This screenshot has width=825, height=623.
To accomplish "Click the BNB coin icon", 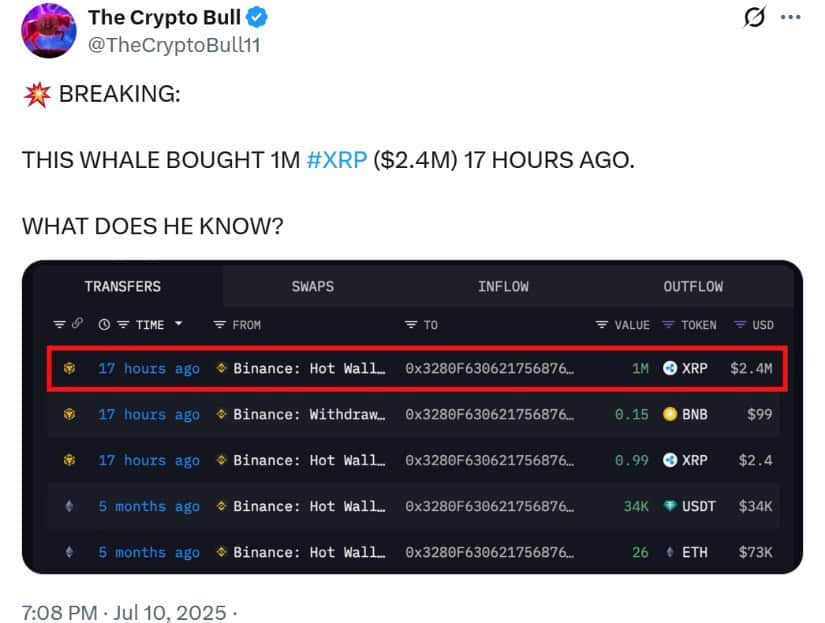I will click(x=670, y=414).
